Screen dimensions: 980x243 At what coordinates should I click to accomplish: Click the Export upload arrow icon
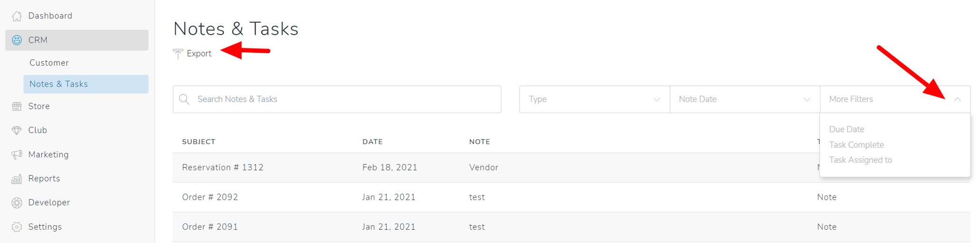(178, 54)
